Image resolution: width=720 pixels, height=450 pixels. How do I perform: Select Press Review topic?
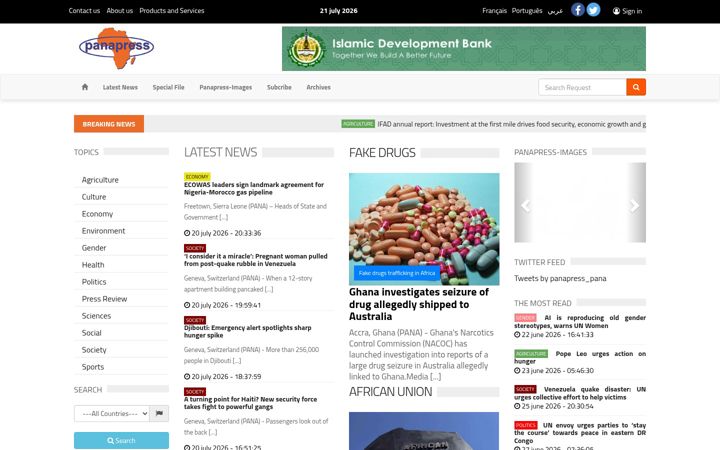[104, 298]
